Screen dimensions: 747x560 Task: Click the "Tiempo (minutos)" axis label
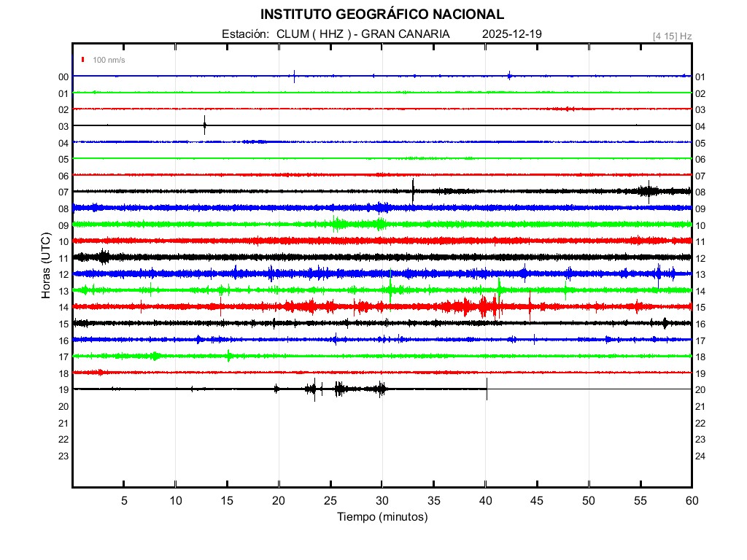pos(382,517)
